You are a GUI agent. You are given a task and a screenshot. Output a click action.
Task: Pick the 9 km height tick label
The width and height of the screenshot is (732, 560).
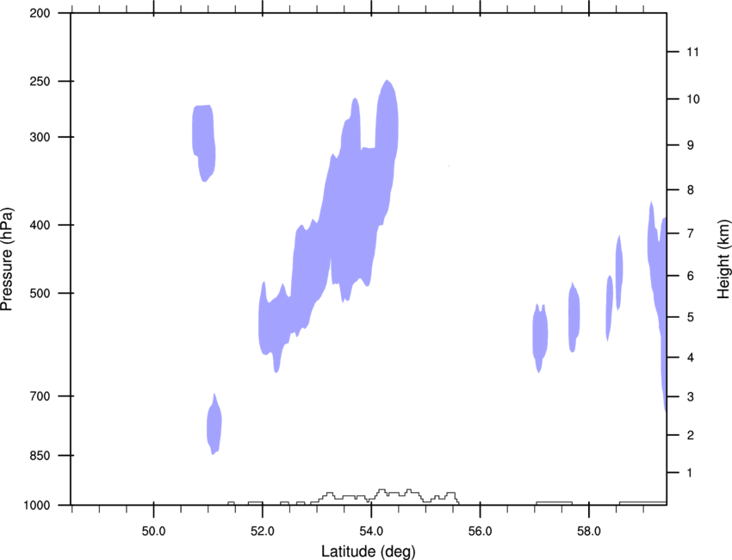coord(690,146)
